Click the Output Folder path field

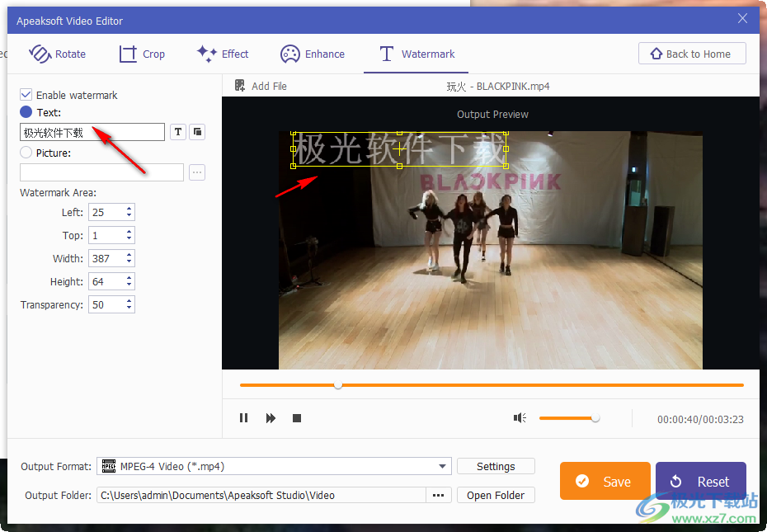tap(261, 495)
